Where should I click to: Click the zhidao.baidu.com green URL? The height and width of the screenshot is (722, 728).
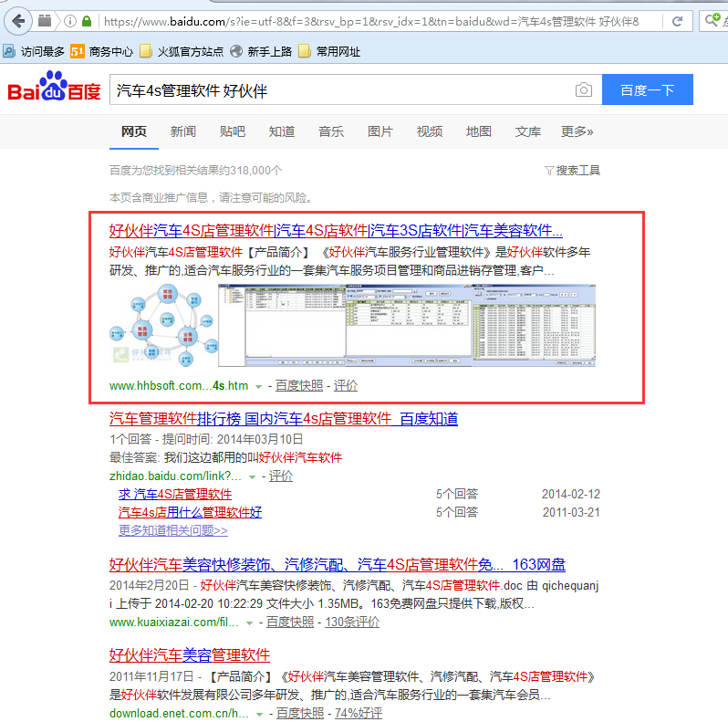point(175,476)
